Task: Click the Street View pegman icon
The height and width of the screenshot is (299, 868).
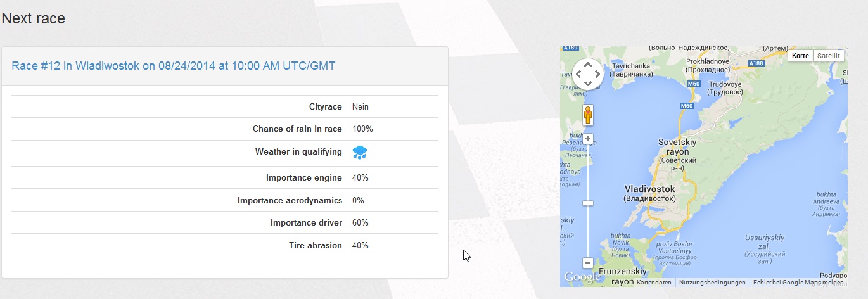Action: point(588,115)
